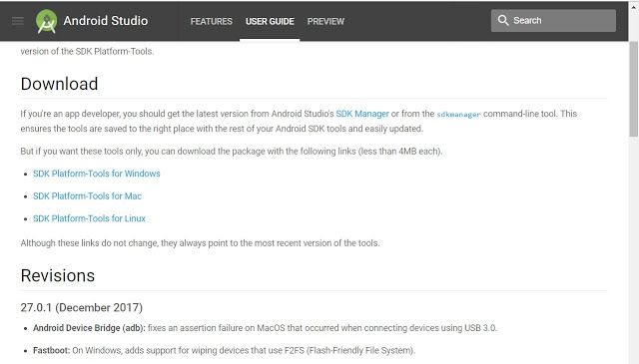
Task: Follow the sdkmanager command-line tool link
Action: (458, 115)
